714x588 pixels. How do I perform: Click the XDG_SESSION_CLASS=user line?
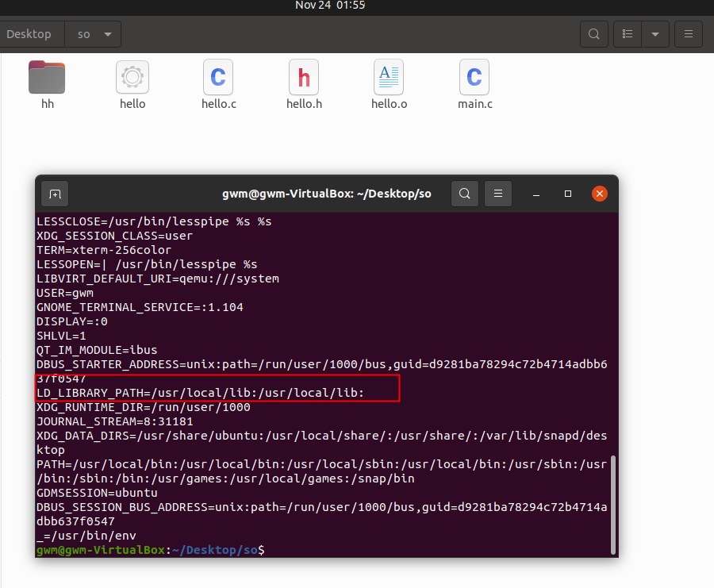click(x=115, y=236)
